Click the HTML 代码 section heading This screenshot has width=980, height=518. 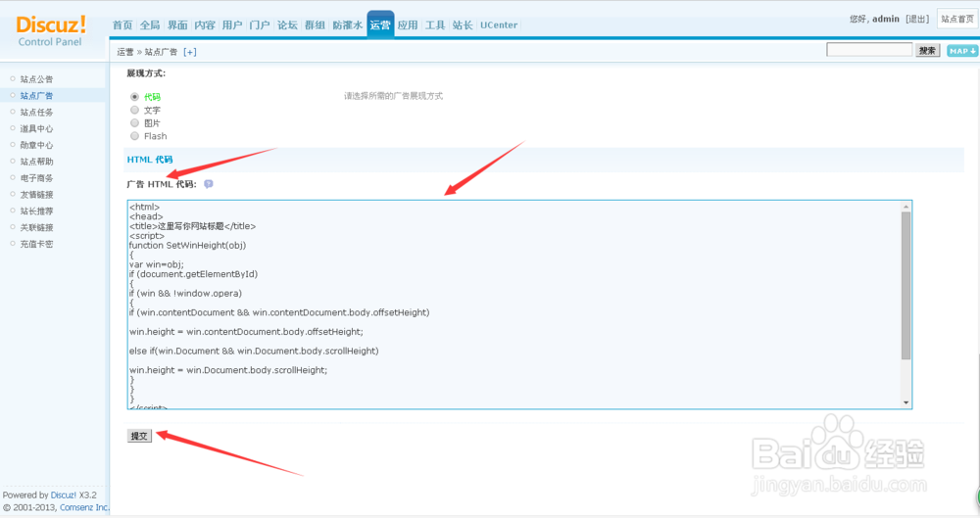(x=150, y=160)
